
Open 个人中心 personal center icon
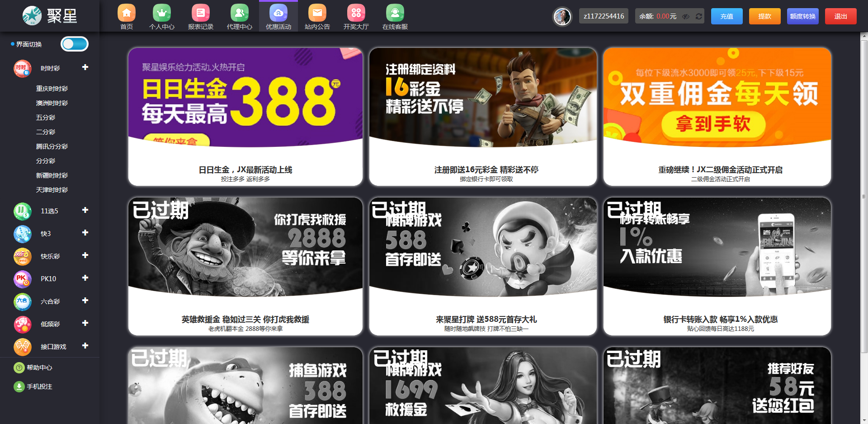coord(162,13)
